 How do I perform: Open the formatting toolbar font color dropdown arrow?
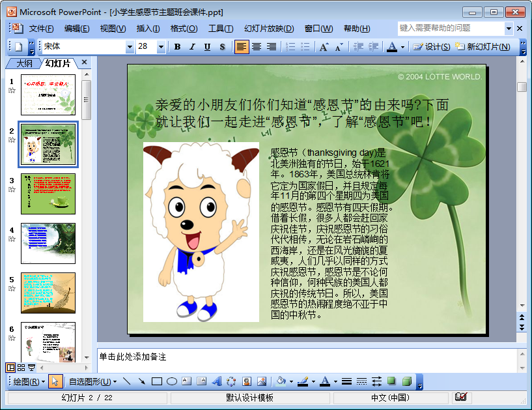point(402,47)
